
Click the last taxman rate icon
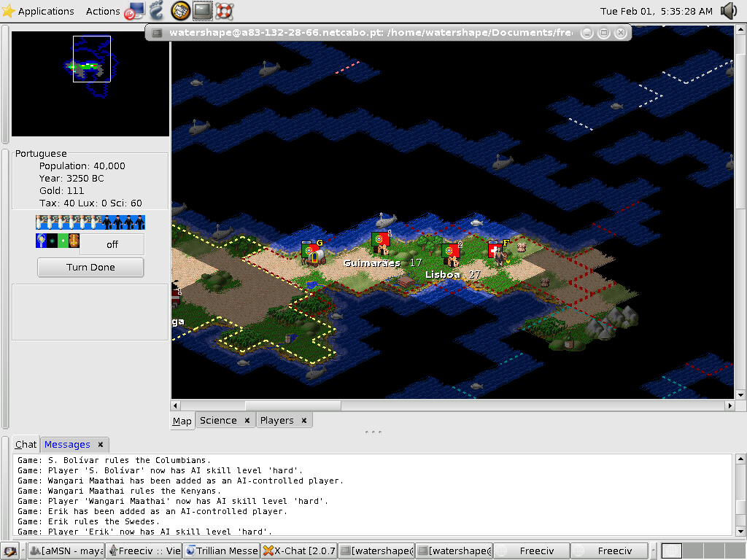point(139,222)
